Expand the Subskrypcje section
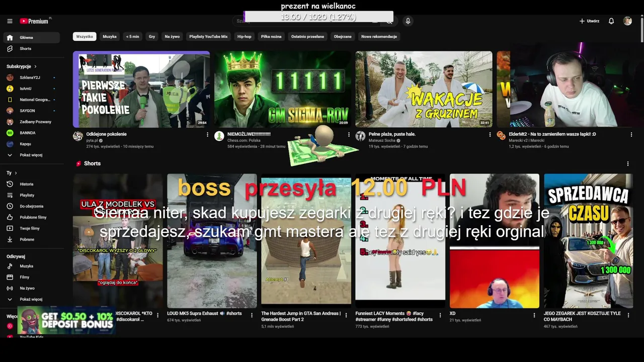This screenshot has height=362, width=644. coord(22,66)
